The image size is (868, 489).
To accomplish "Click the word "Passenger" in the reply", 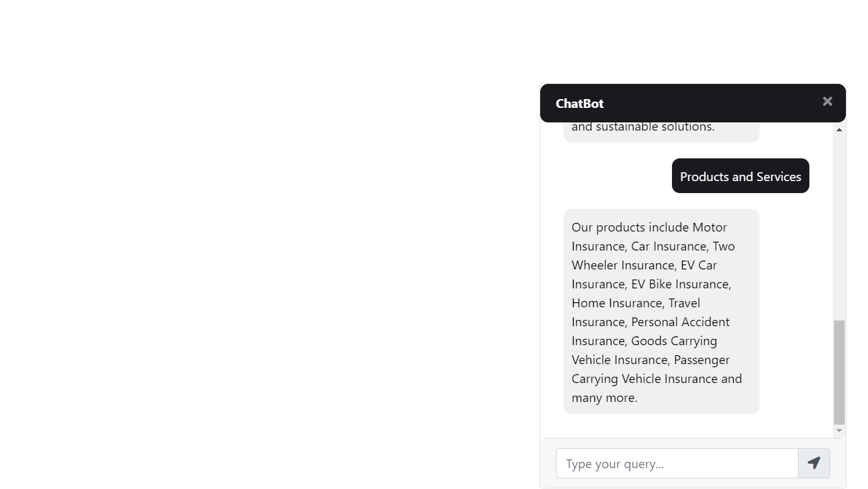I will coord(702,360).
